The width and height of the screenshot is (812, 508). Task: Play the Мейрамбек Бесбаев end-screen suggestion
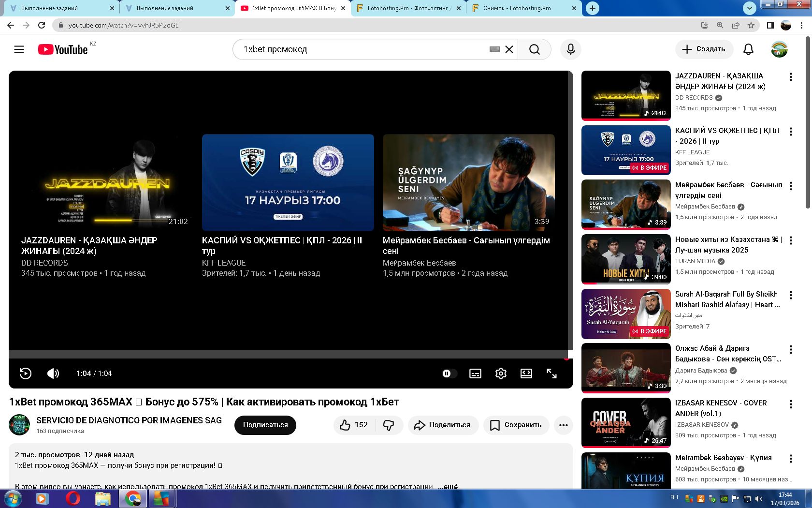pos(469,182)
